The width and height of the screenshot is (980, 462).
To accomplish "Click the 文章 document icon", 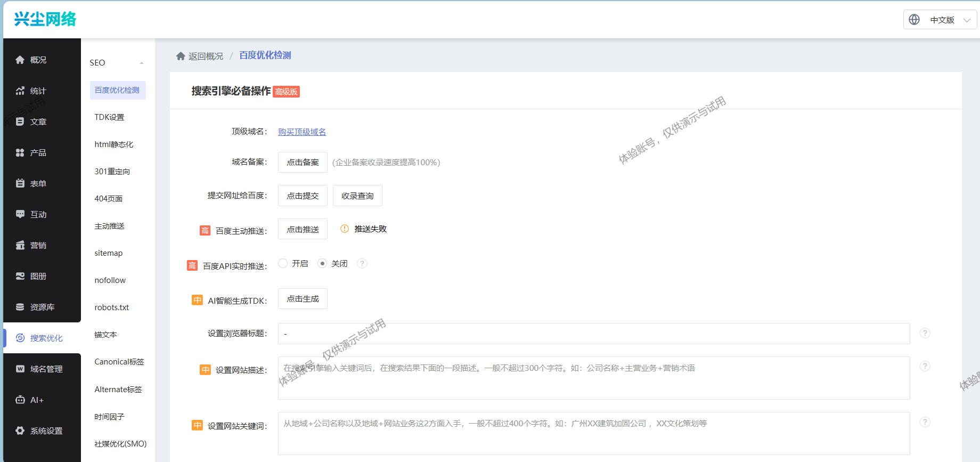I will (20, 121).
